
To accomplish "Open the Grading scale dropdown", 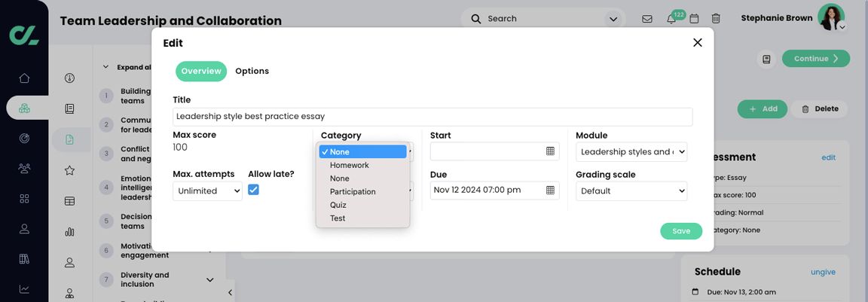I will point(631,191).
